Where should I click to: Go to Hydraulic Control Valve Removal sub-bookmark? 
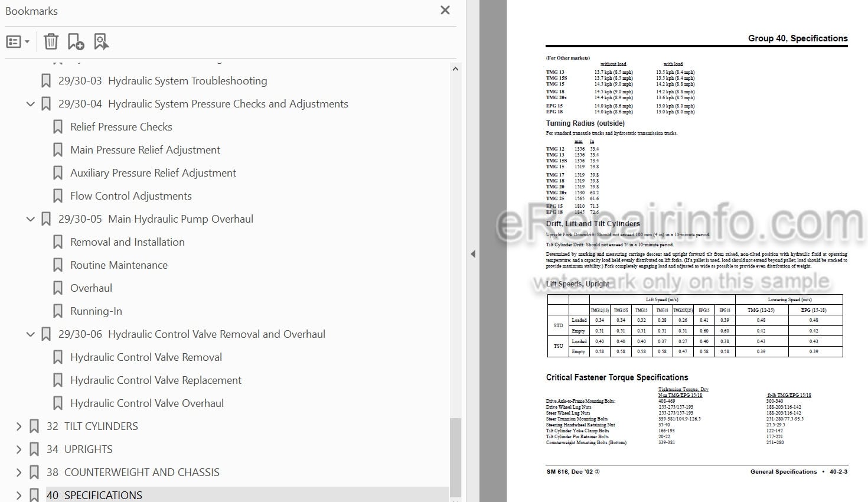146,357
